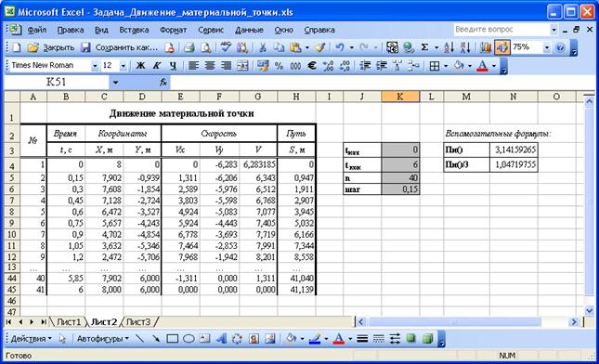Screen dimensions: 599x364
Task: Switch to the Лист3 sheet tab
Action: click(138, 322)
